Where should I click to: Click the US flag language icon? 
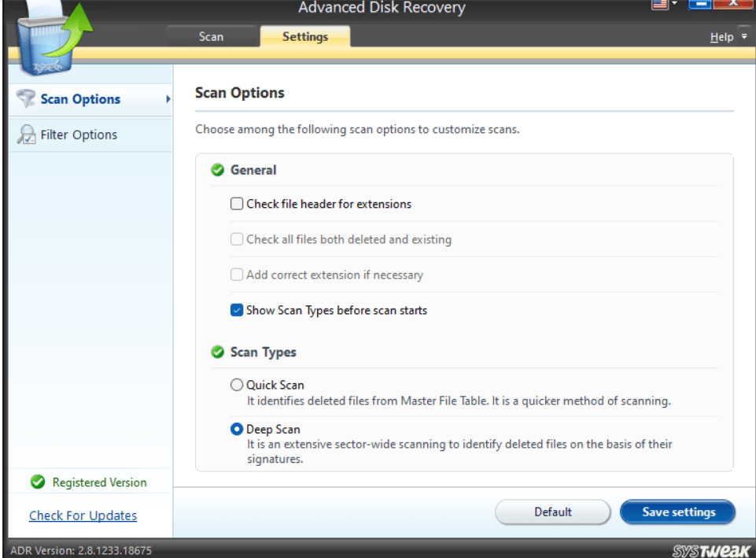pyautogui.click(x=659, y=6)
